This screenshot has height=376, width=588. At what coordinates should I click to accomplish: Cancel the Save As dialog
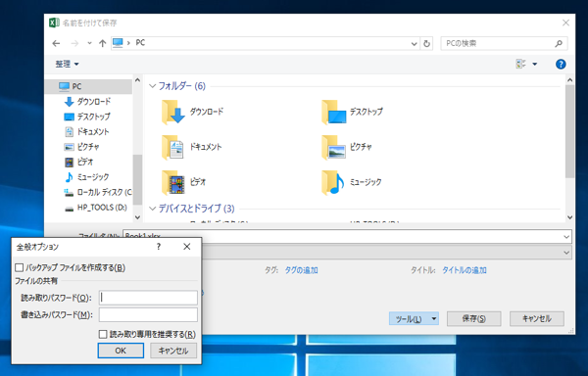click(537, 318)
